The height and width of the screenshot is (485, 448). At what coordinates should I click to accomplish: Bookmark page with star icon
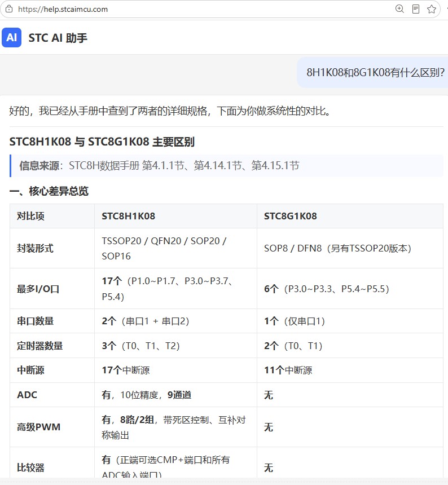point(432,9)
